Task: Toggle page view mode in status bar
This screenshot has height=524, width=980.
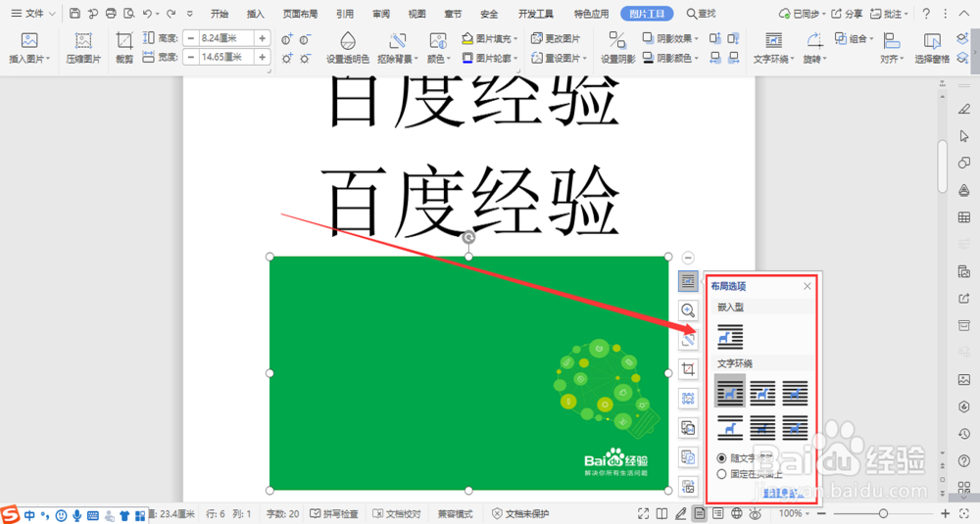Action: 700,513
